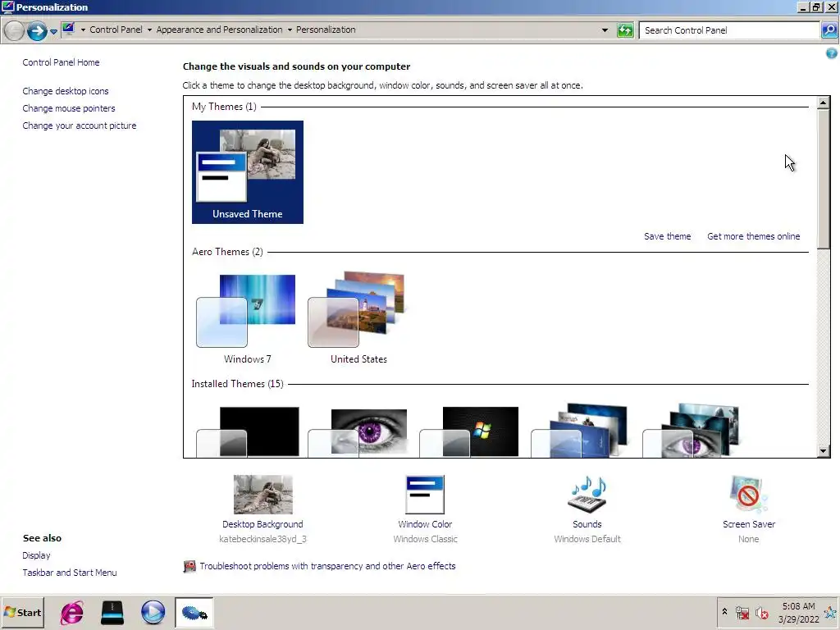Open the dark drive-like taskbar icon
This screenshot has width=840, height=630.
(x=112, y=612)
